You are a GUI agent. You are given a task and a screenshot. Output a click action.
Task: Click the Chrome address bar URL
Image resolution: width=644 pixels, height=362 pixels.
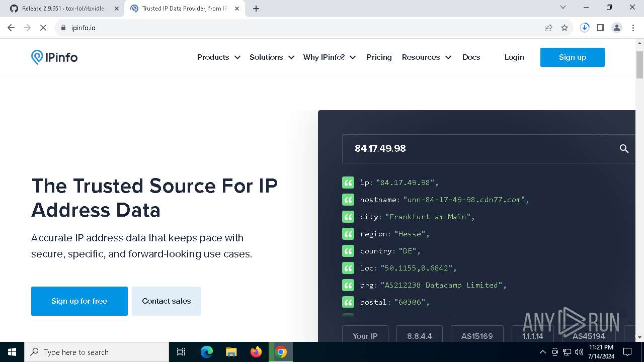(x=84, y=28)
